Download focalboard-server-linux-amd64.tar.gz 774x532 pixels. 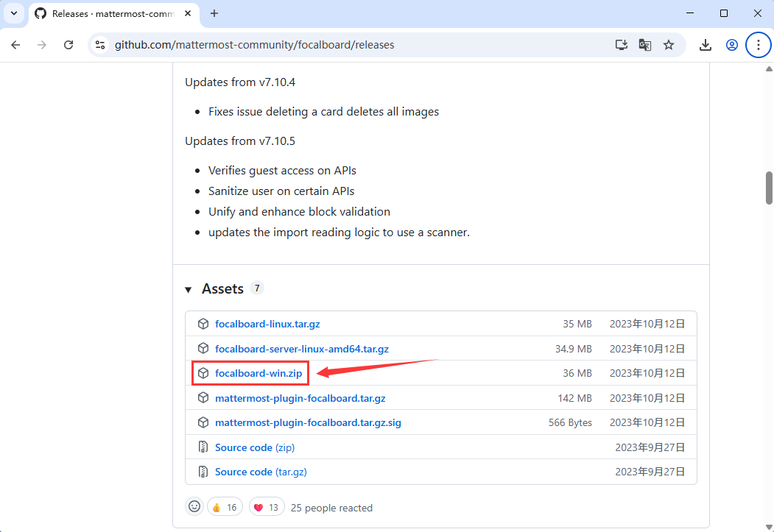(302, 349)
